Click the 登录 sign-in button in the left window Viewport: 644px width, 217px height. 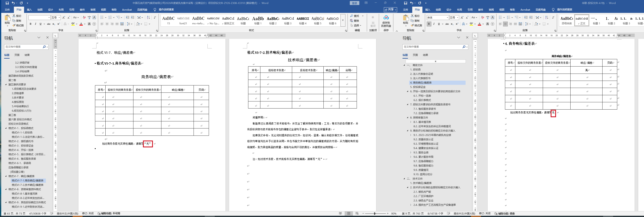pyautogui.click(x=355, y=3)
